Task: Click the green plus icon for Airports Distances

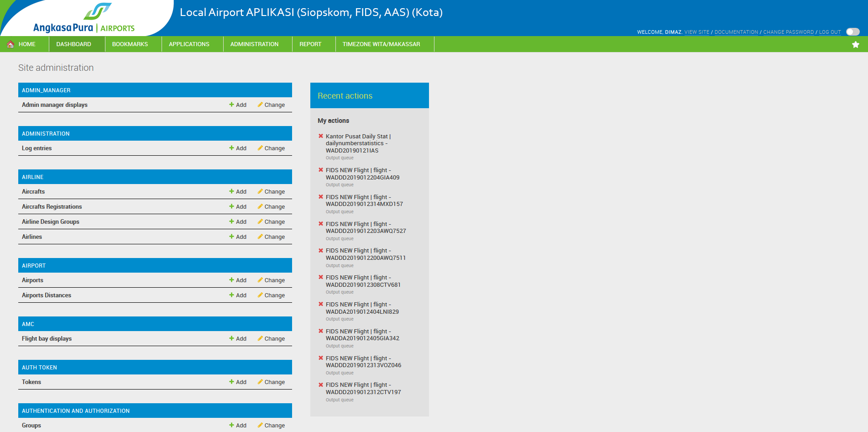Action: tap(231, 295)
